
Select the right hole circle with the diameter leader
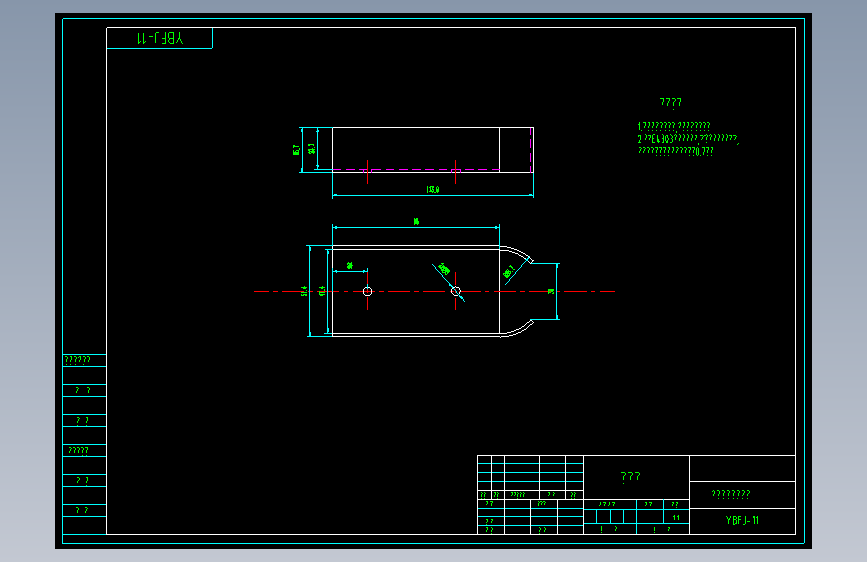point(456,292)
